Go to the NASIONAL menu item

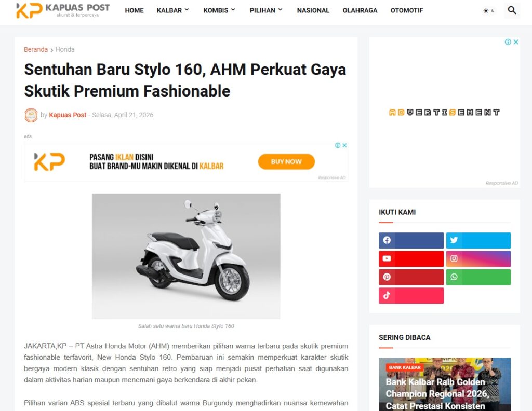(x=313, y=10)
